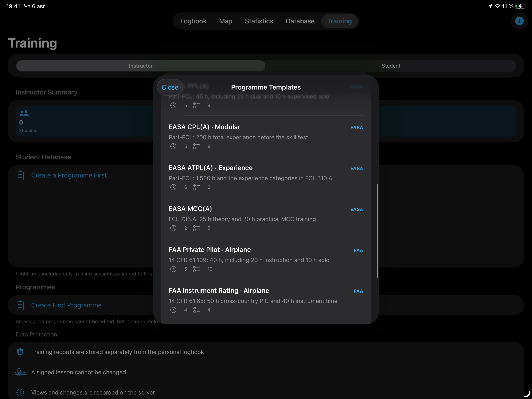The image size is (532, 399).
Task: Tap Create First Programme link
Action: click(x=66, y=305)
